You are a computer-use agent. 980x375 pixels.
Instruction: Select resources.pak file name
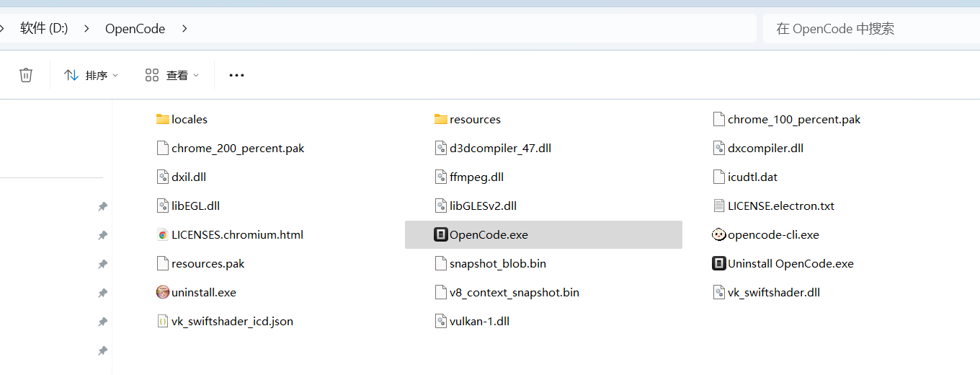(x=208, y=263)
